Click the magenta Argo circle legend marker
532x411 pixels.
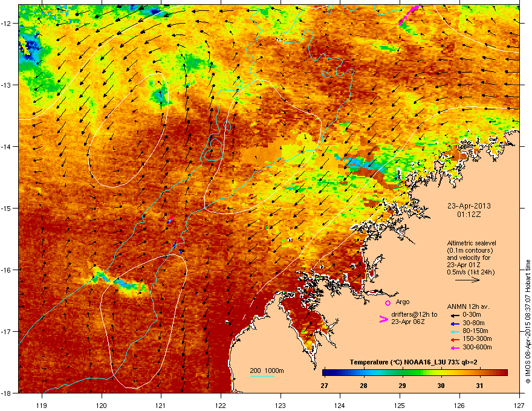coord(388,303)
